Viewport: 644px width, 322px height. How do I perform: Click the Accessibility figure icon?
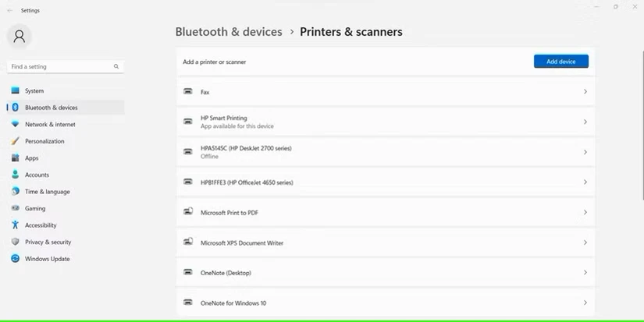coord(15,225)
